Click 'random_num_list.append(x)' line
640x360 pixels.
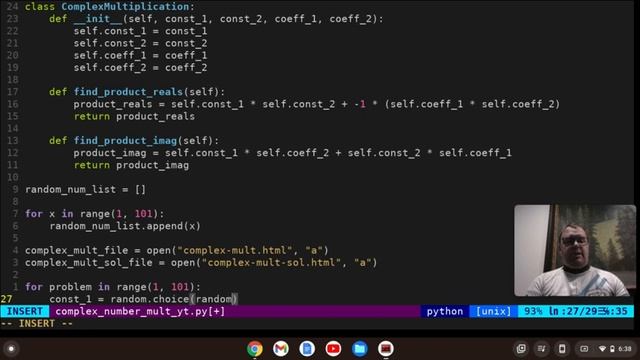[x=125, y=226]
